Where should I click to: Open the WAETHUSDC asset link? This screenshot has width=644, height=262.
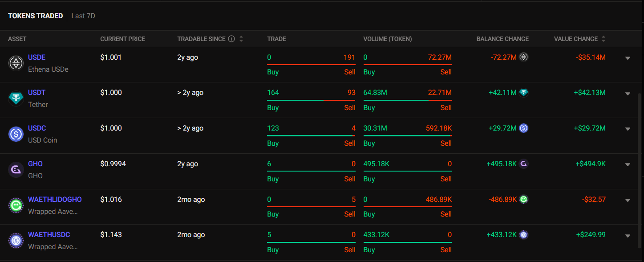pos(49,235)
